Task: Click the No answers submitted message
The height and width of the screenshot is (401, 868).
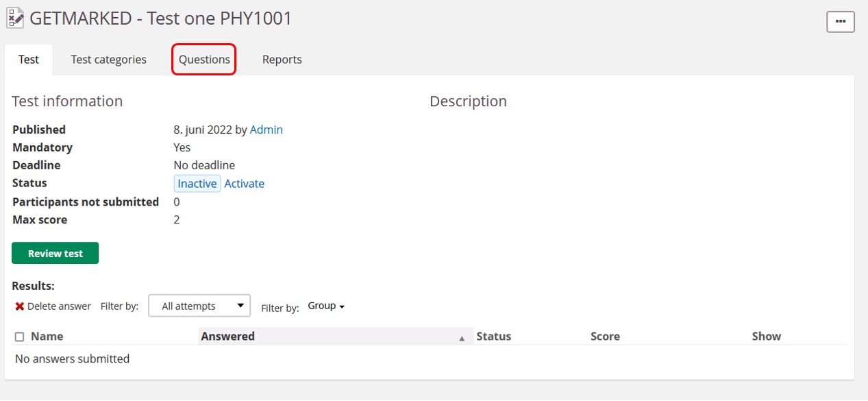Action: point(72,359)
